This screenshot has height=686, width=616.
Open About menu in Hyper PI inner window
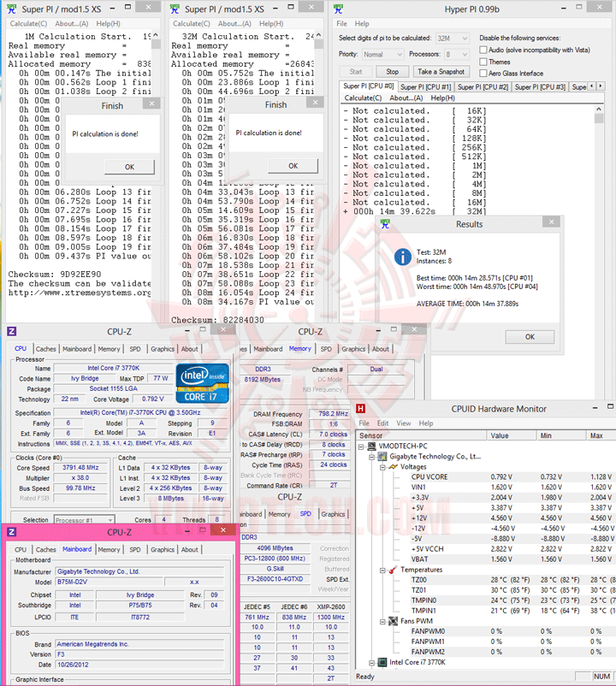pyautogui.click(x=406, y=98)
